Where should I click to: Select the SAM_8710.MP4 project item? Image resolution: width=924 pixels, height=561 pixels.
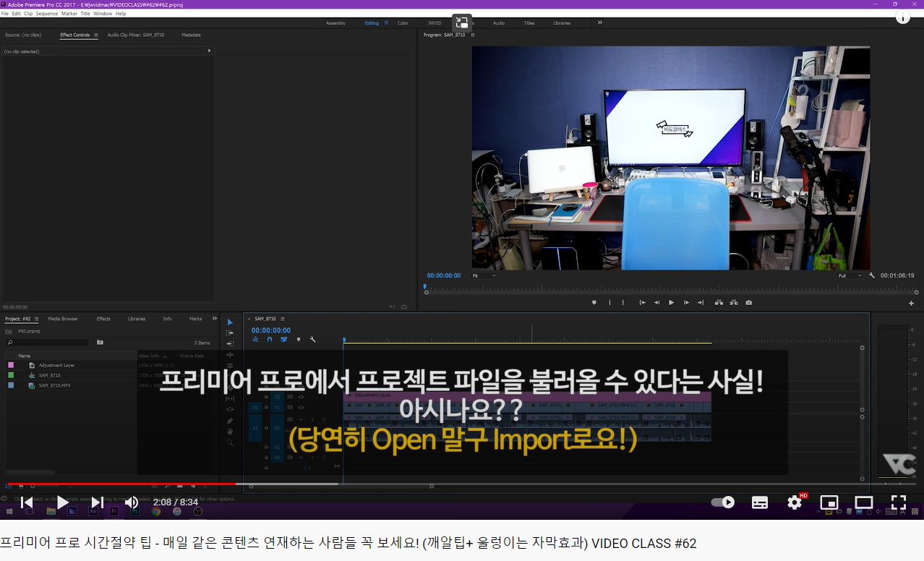(54, 385)
